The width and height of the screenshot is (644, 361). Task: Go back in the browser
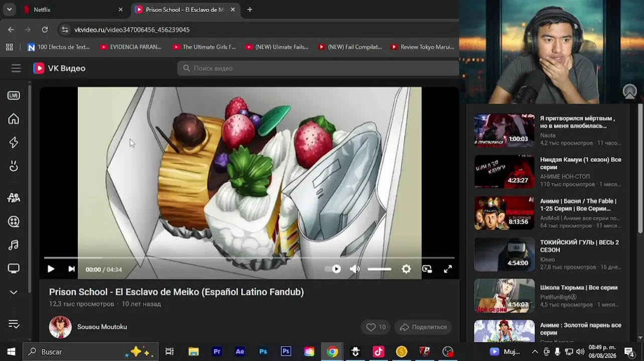(11, 30)
